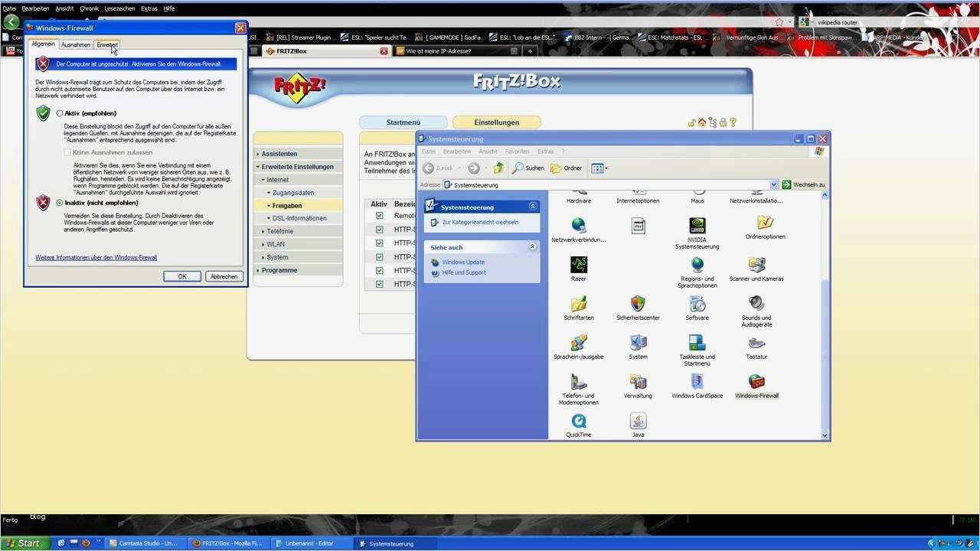Click the home icon on the FRITZ!Box page

tap(702, 122)
